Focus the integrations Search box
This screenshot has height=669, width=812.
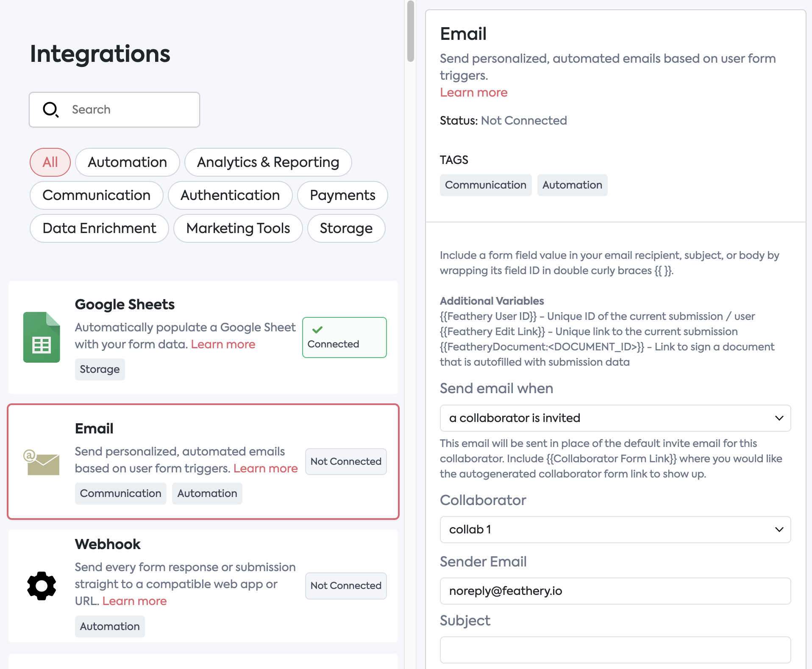pos(127,110)
